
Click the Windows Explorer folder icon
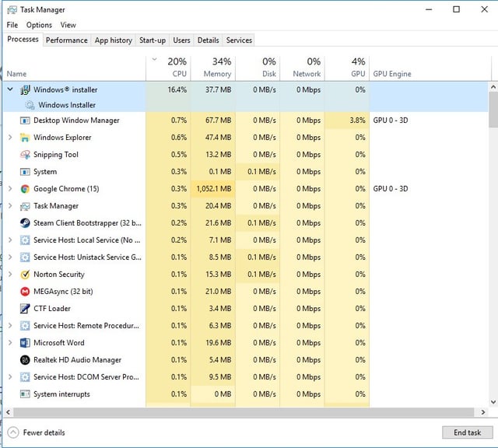(25, 138)
